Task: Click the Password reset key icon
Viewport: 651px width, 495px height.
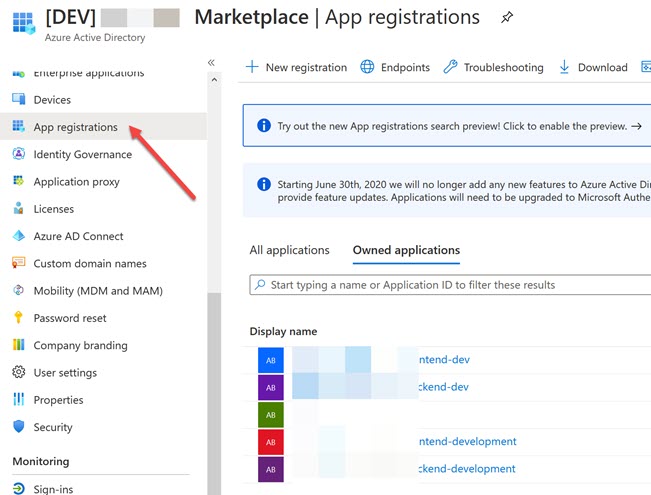Action: tap(19, 317)
